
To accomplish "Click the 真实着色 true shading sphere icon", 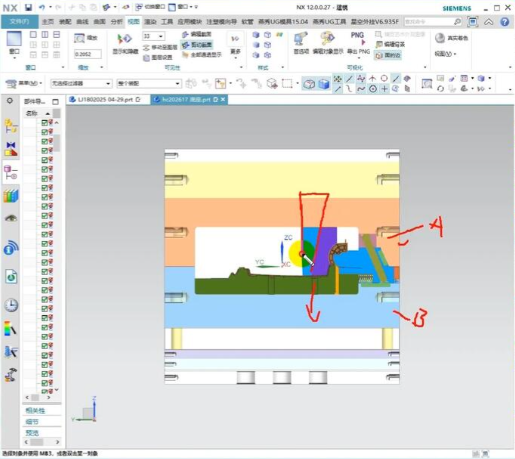I will pyautogui.click(x=440, y=38).
